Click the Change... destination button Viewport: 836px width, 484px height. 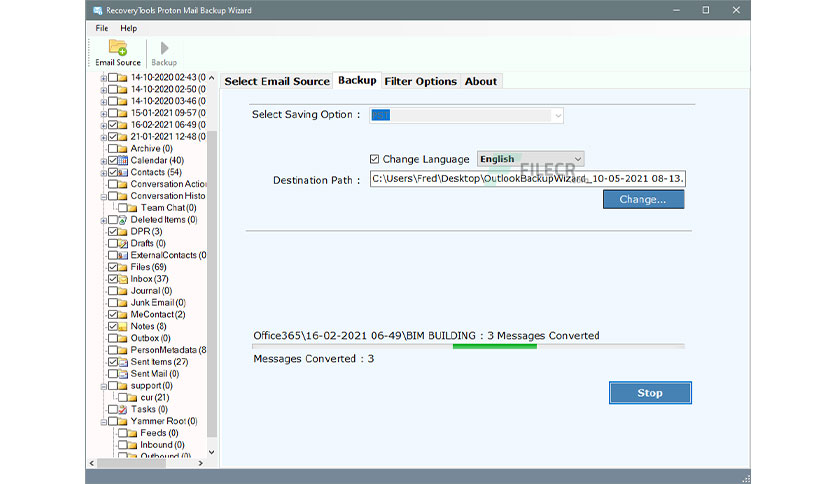click(x=643, y=199)
